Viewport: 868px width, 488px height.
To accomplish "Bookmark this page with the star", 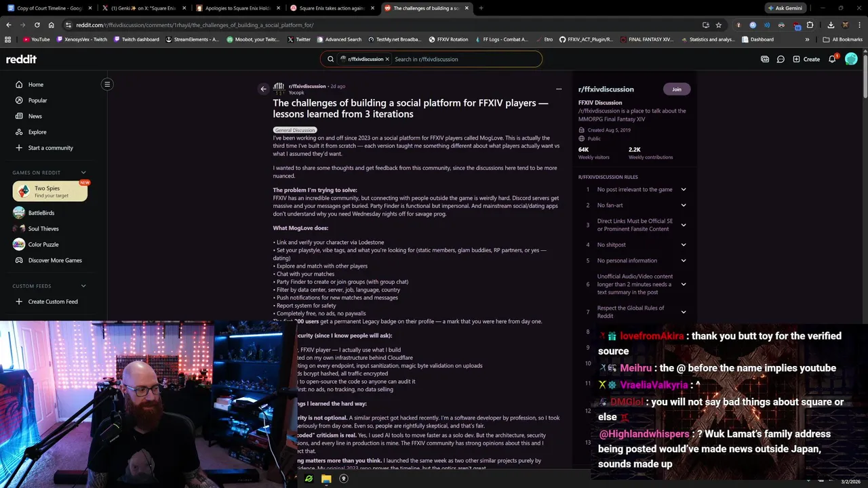I will (x=719, y=25).
